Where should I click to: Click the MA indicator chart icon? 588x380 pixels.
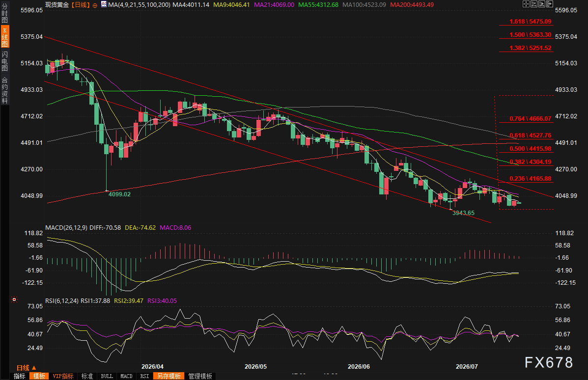[104, 4]
